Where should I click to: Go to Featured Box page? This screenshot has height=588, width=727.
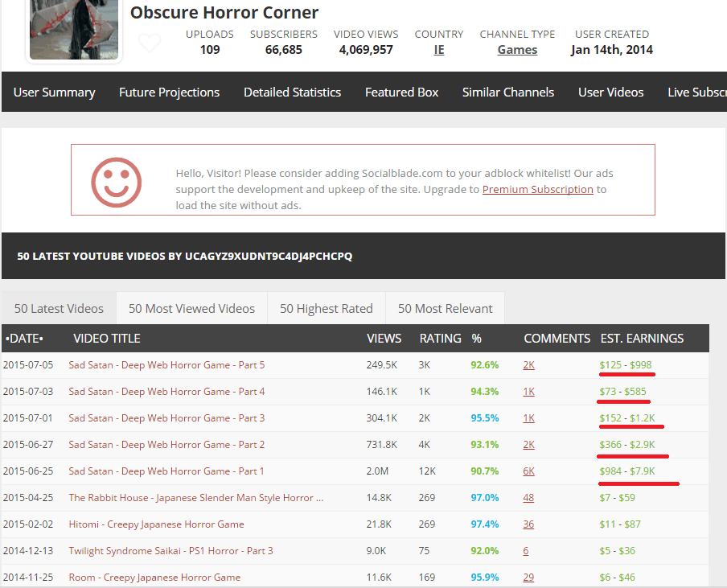click(401, 93)
